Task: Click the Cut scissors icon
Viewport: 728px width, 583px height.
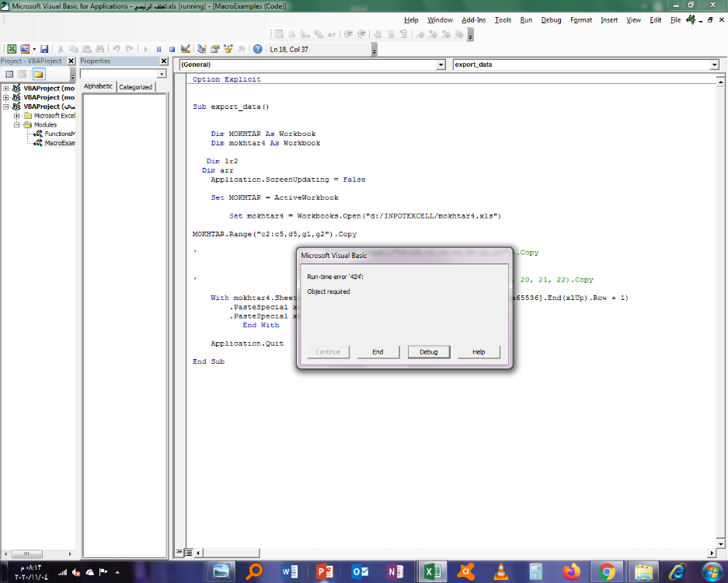Action: coord(61,49)
